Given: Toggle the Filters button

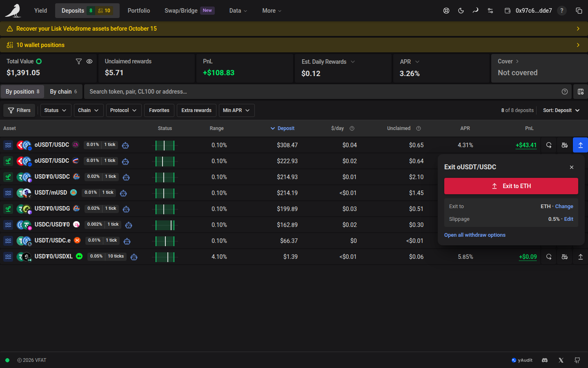Looking at the screenshot, I should click(x=19, y=110).
